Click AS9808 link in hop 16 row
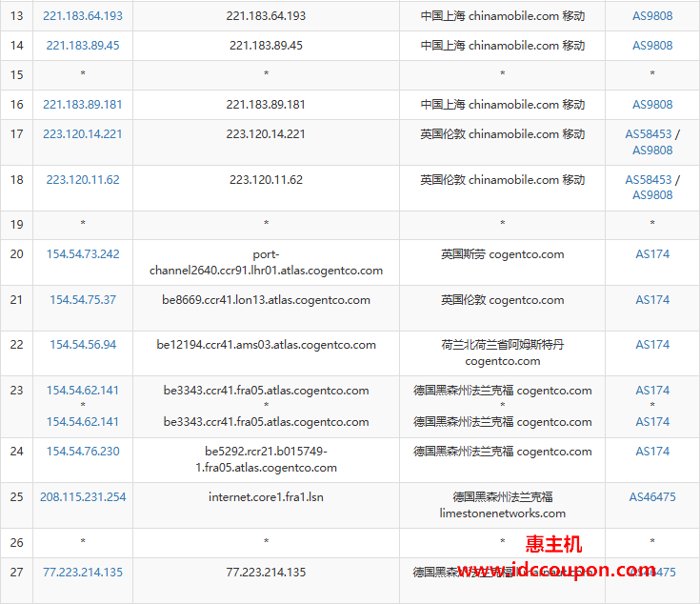Image resolution: width=700 pixels, height=604 pixels. click(652, 105)
